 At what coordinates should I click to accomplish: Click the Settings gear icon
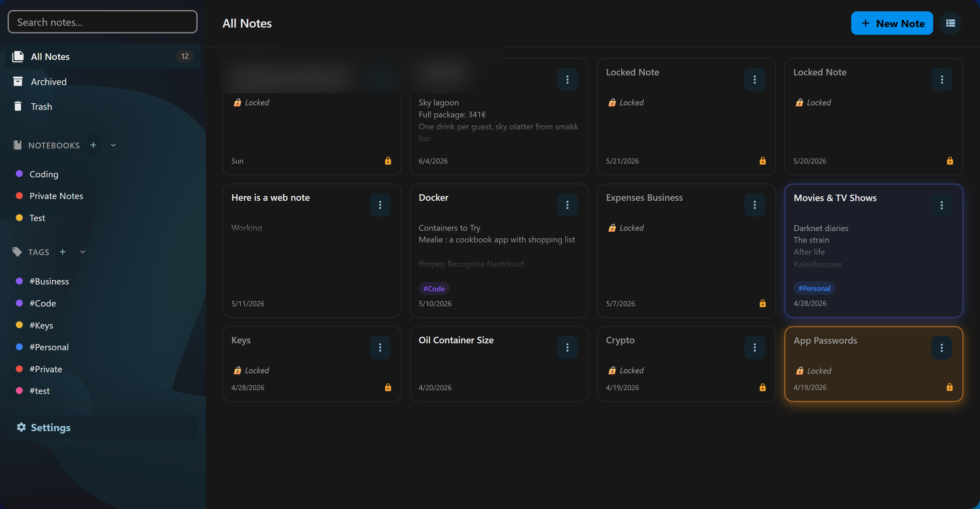point(21,427)
